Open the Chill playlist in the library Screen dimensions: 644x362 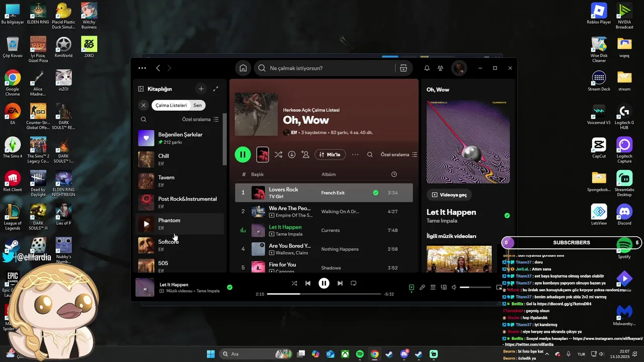point(180,160)
